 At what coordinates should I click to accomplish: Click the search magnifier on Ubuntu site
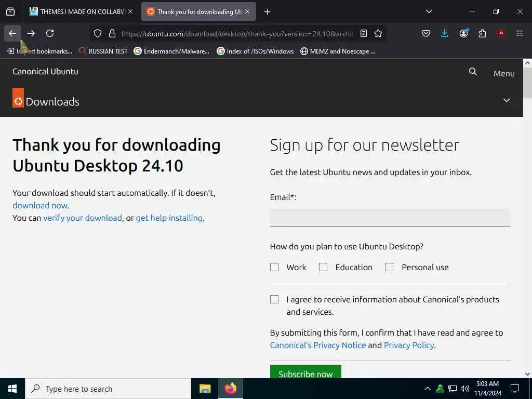(x=473, y=72)
